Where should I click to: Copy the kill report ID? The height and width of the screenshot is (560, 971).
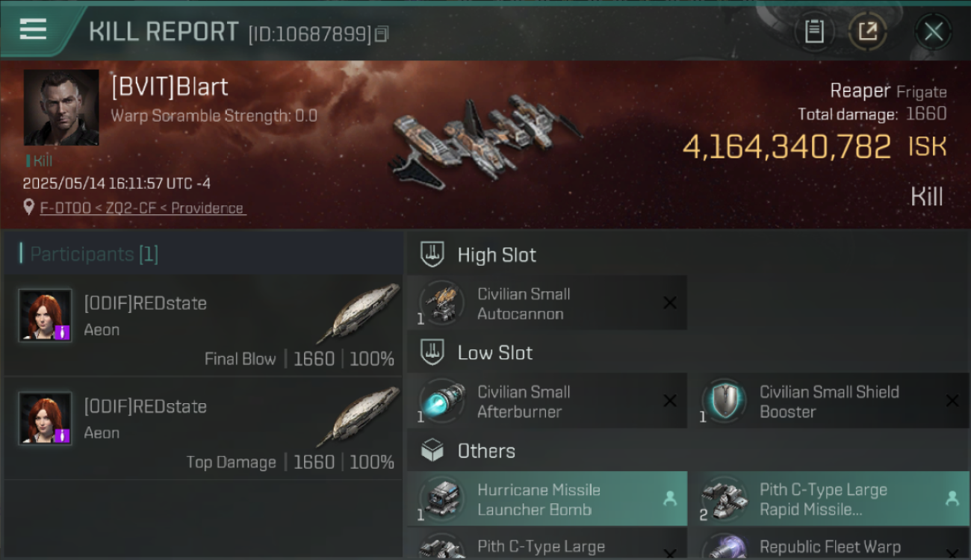click(x=382, y=34)
